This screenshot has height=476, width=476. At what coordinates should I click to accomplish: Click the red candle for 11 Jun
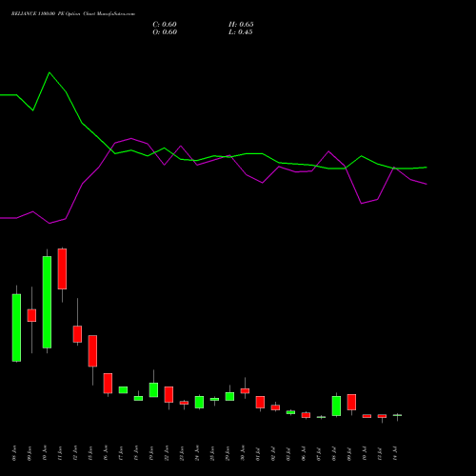[x=62, y=268]
